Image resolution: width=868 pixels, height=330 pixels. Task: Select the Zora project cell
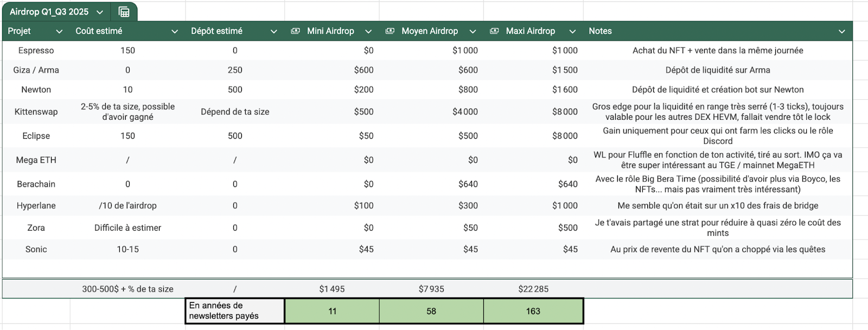(x=36, y=228)
